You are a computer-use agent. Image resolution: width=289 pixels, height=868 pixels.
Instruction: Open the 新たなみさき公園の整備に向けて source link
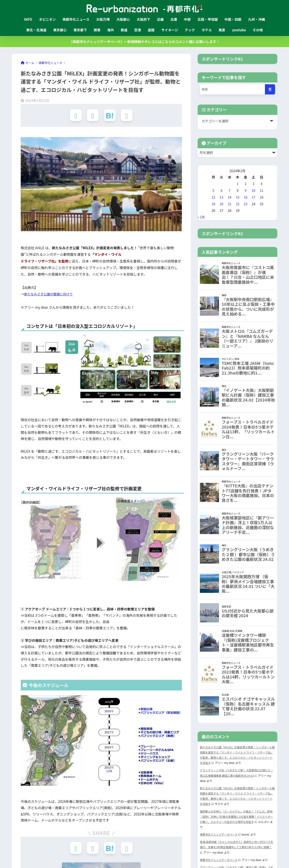pyautogui.click(x=48, y=294)
